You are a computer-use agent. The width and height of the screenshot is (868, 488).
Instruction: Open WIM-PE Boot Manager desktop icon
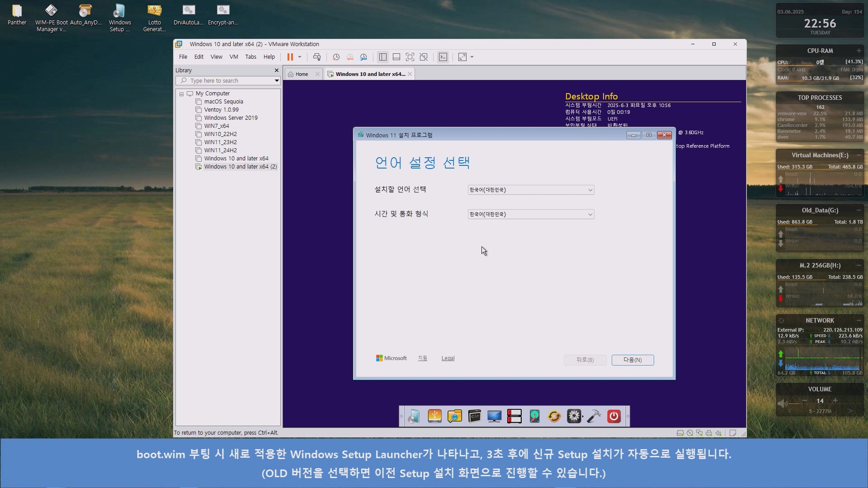point(51,18)
